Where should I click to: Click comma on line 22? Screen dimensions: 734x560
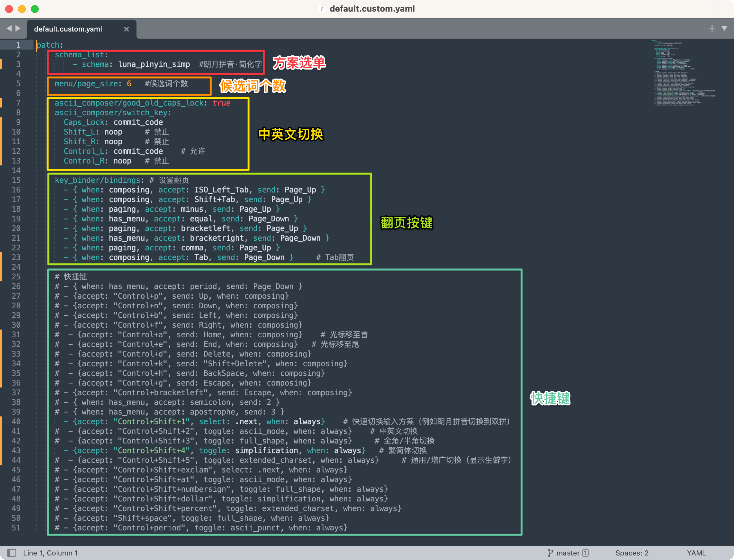click(x=192, y=248)
